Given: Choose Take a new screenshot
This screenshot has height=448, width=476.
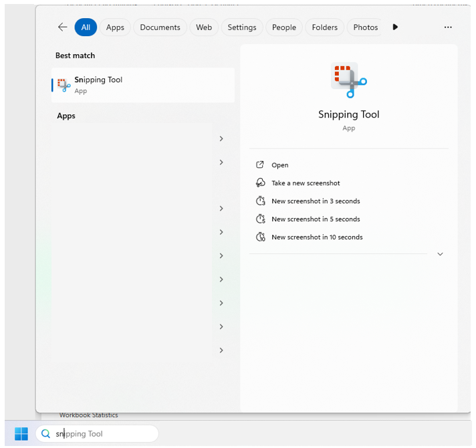Looking at the screenshot, I should 297,183.
